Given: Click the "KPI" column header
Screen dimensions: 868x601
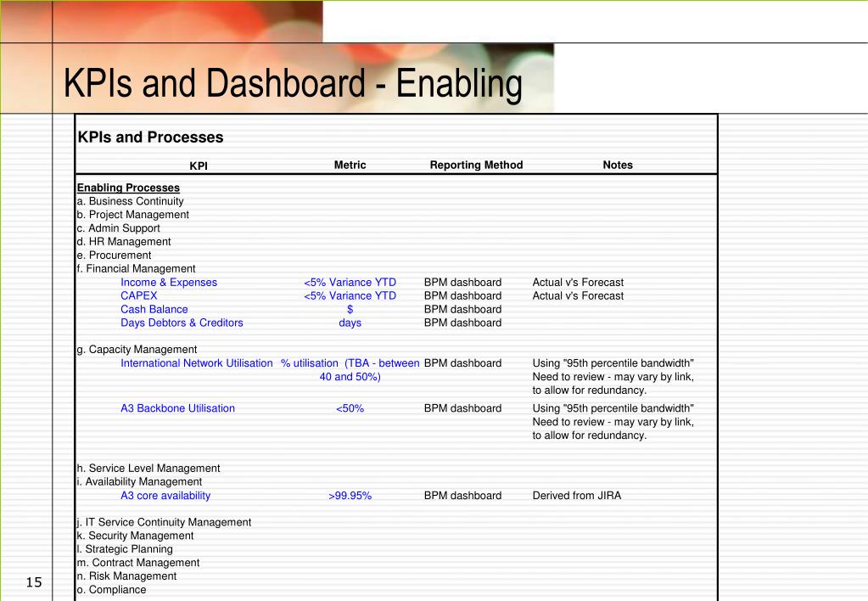Looking at the screenshot, I should tap(199, 166).
